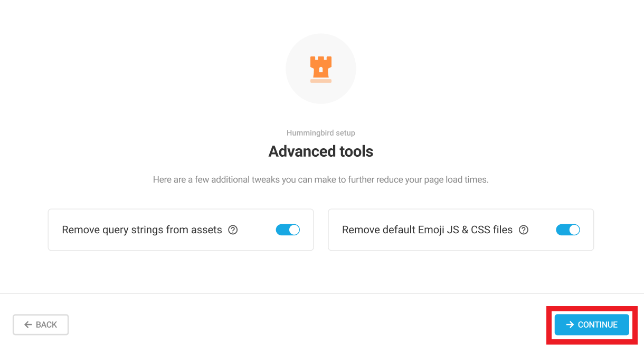Click the Hummingbird castle logo icon
644x353 pixels.
(x=321, y=69)
